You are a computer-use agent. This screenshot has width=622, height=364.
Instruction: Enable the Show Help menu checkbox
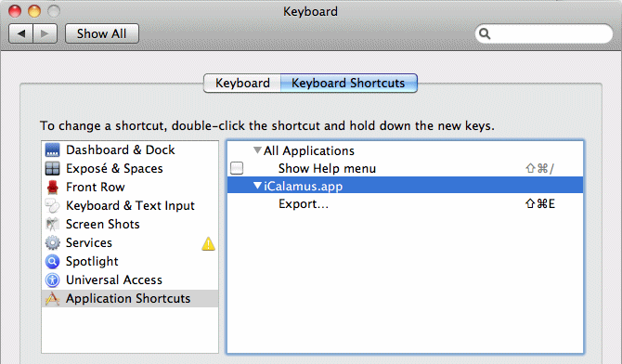click(237, 168)
